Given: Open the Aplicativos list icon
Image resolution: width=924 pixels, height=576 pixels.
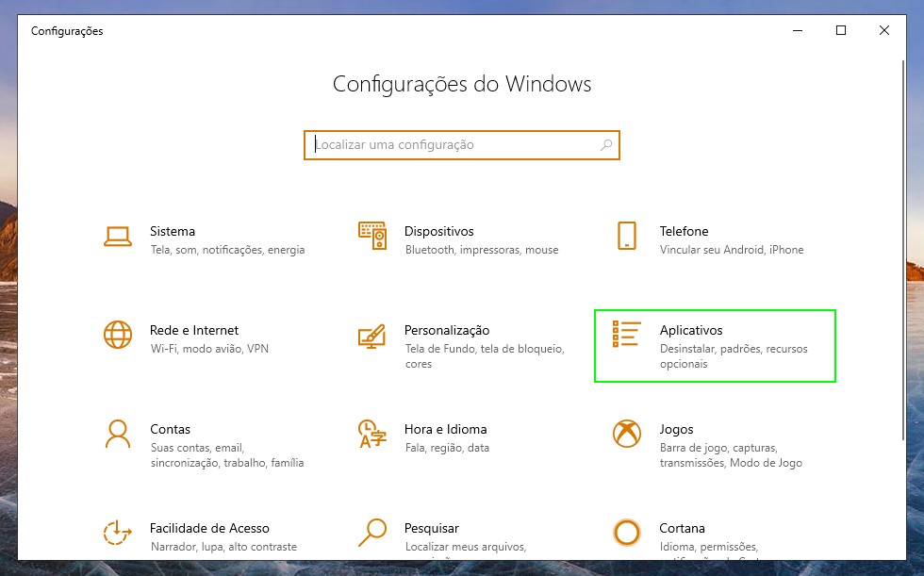Looking at the screenshot, I should 626,334.
